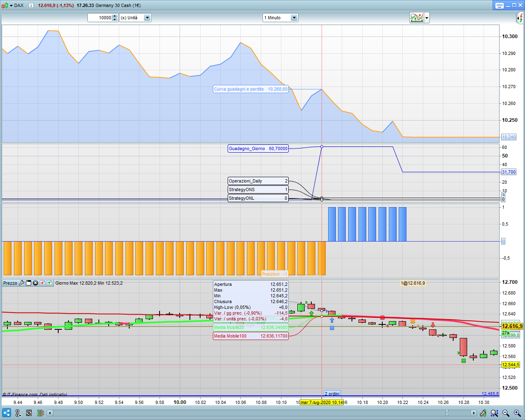Remove the Prezzo panel with the X icon

tap(36, 283)
